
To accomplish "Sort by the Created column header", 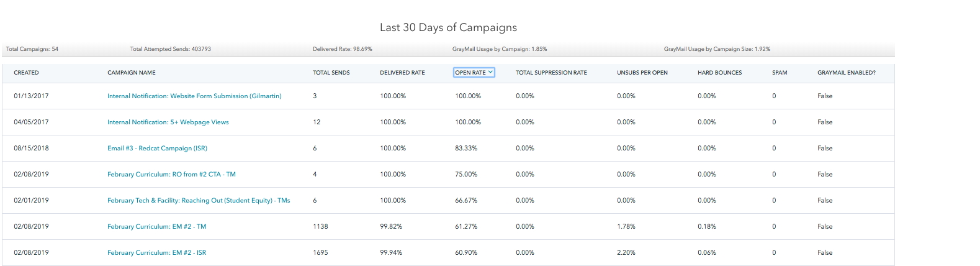I will pyautogui.click(x=26, y=73).
